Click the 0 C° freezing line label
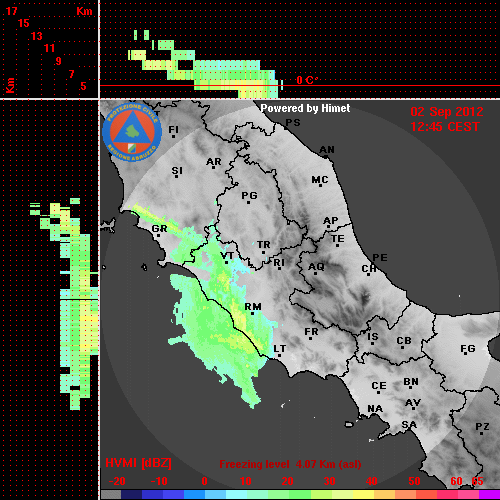 tap(307, 80)
